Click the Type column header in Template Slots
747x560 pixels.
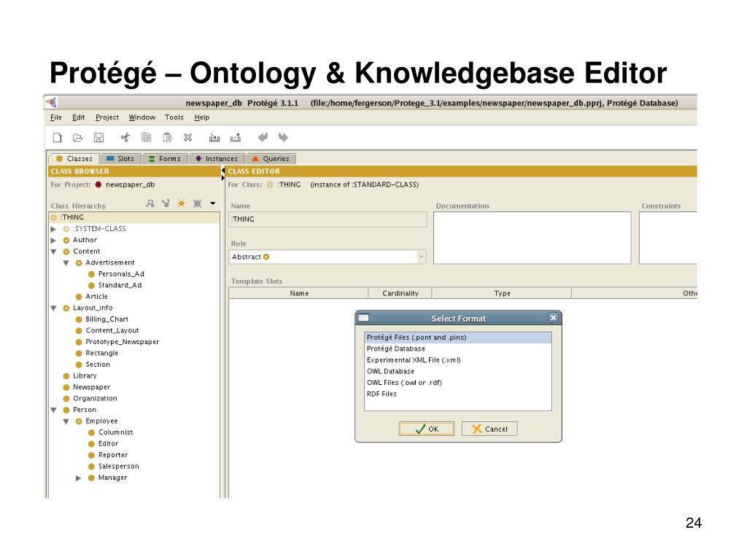click(x=502, y=293)
